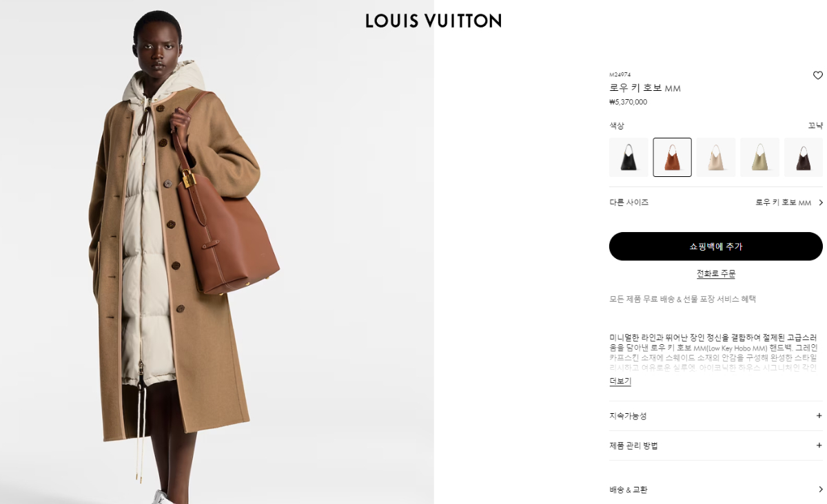This screenshot has width=827, height=504.
Task: Click the 로우 키 호보 MM product title
Action: 645,88
